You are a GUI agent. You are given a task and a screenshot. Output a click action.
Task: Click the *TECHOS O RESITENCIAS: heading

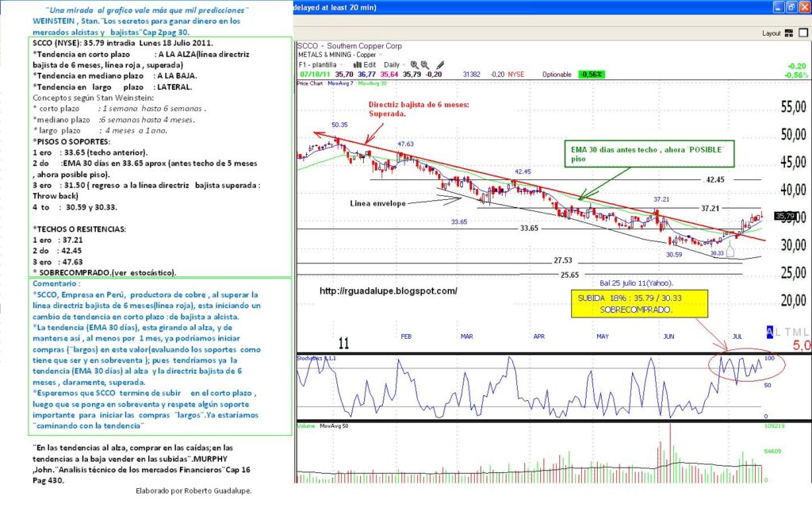click(x=79, y=229)
